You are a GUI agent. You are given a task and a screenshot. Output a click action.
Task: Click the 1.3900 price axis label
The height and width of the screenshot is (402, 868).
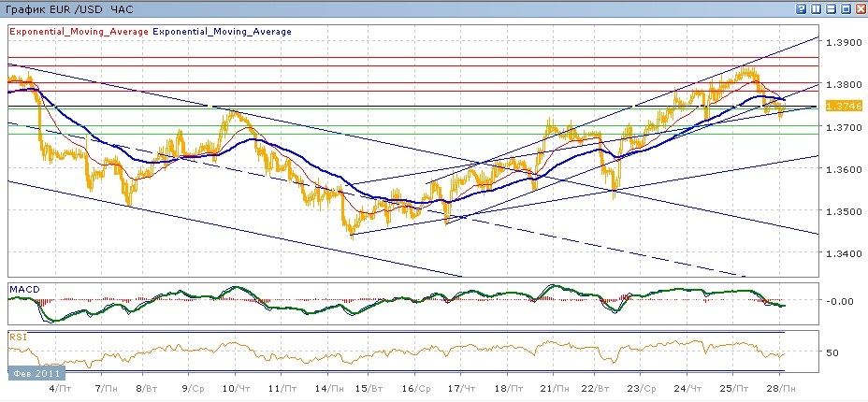pyautogui.click(x=844, y=43)
